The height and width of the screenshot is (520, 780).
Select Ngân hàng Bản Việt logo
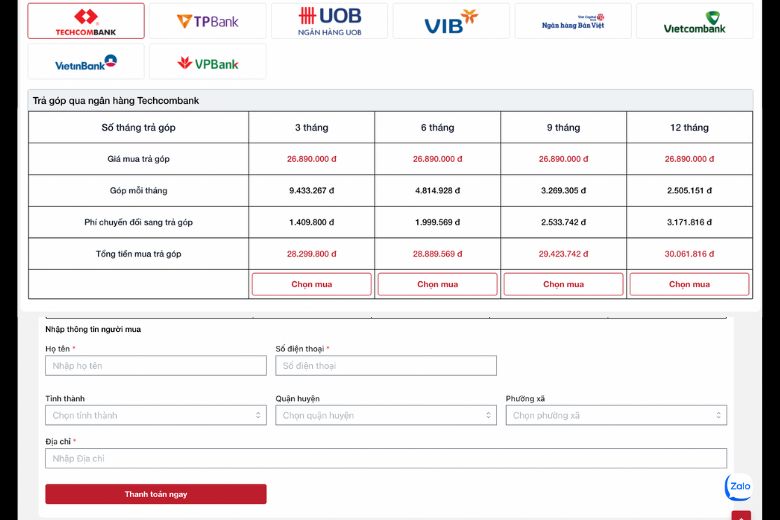point(573,21)
